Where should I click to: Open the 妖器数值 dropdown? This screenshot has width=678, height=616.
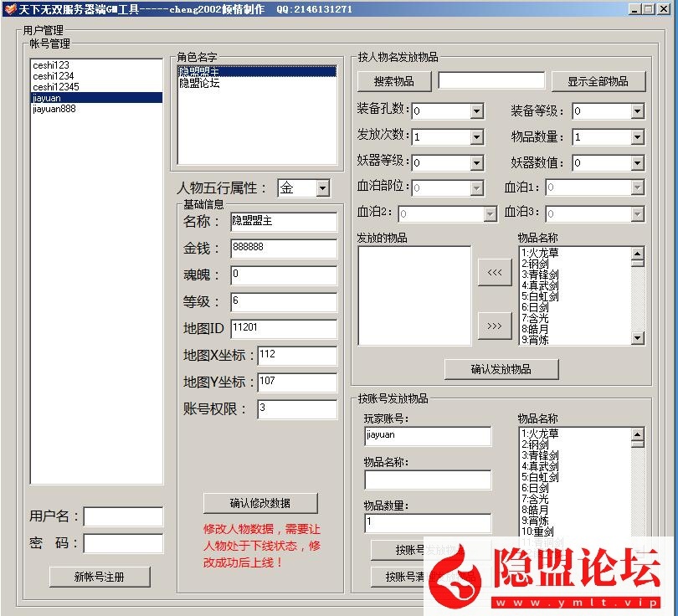pyautogui.click(x=637, y=163)
